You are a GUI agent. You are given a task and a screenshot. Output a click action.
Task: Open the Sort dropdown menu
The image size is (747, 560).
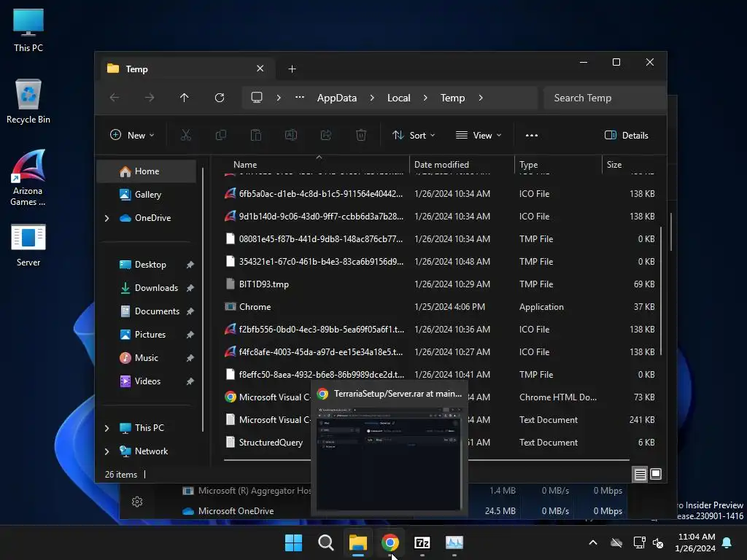[x=413, y=135]
